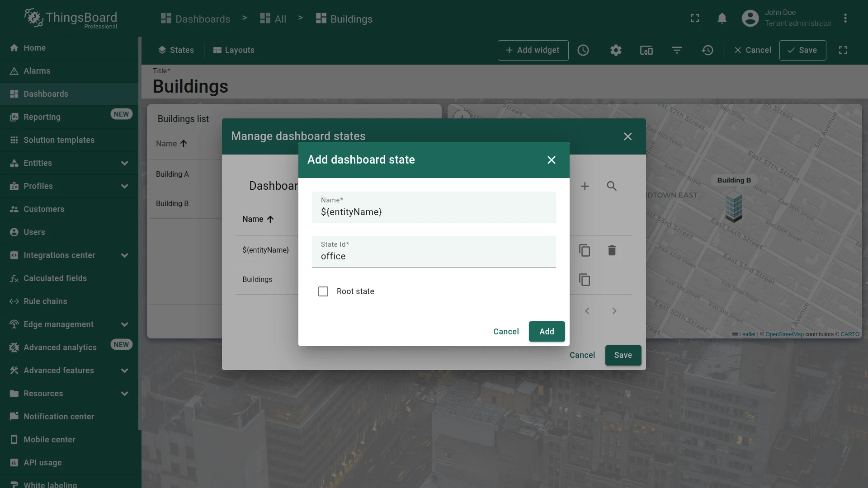Screen dimensions: 868x488
Task: Open the filters icon in toolbar
Action: pyautogui.click(x=677, y=50)
